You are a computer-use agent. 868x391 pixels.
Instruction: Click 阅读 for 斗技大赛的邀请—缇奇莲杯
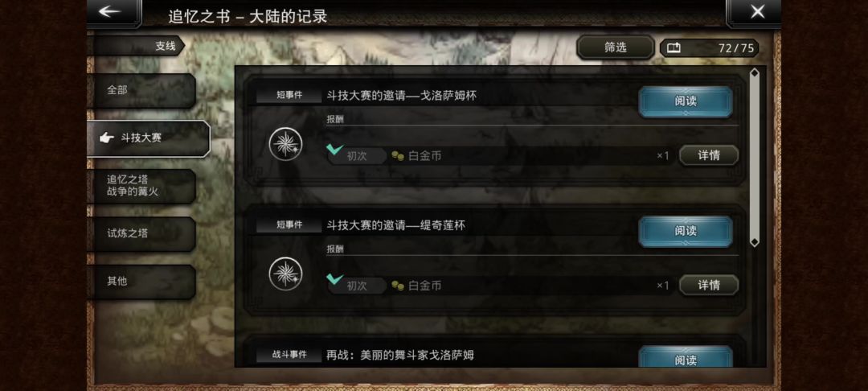click(x=686, y=231)
